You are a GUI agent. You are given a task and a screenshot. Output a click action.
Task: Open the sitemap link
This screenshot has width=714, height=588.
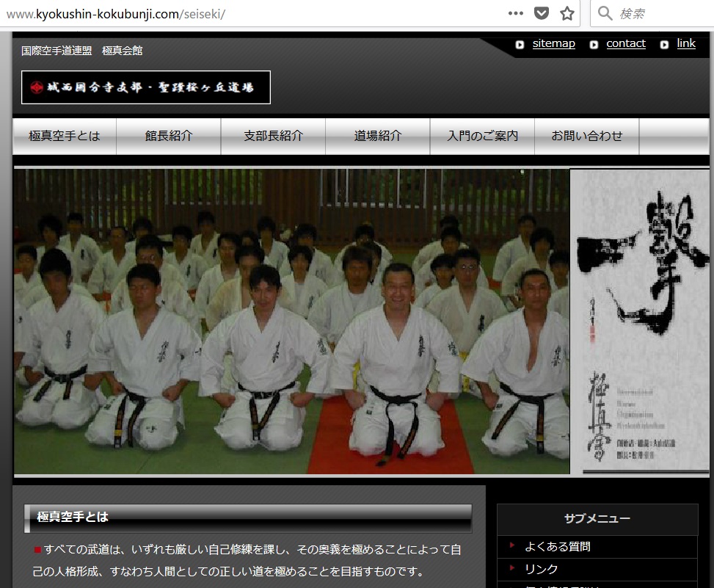tap(554, 43)
